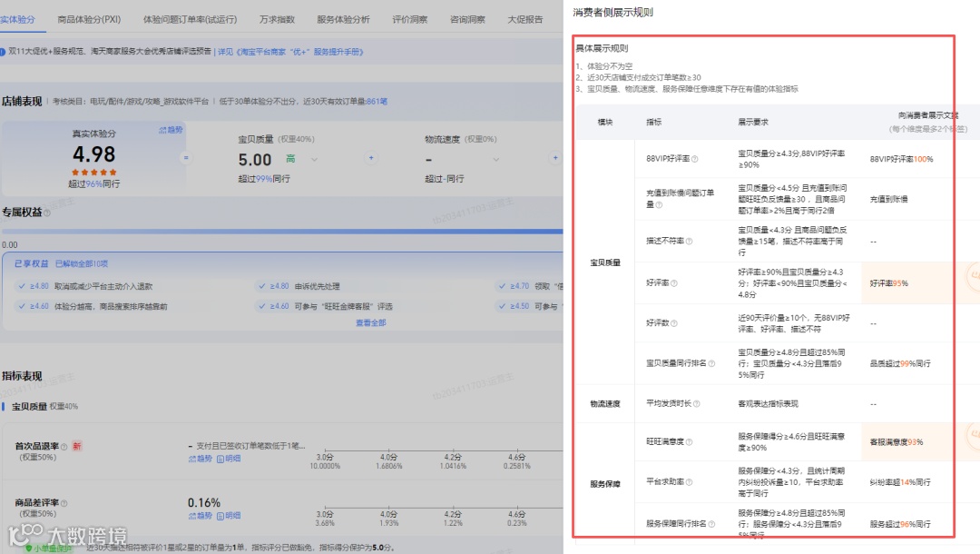The image size is (980, 554).
Task: Go to the 万求指数 tab
Action: coord(277,19)
